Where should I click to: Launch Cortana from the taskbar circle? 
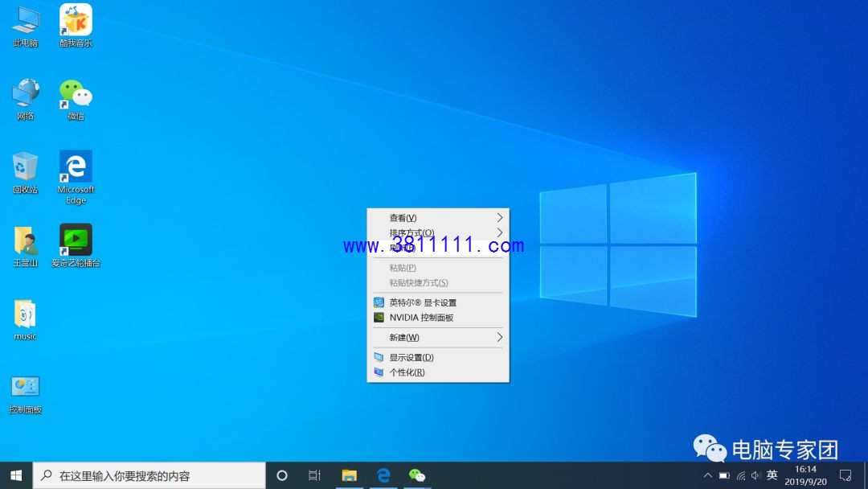[282, 475]
